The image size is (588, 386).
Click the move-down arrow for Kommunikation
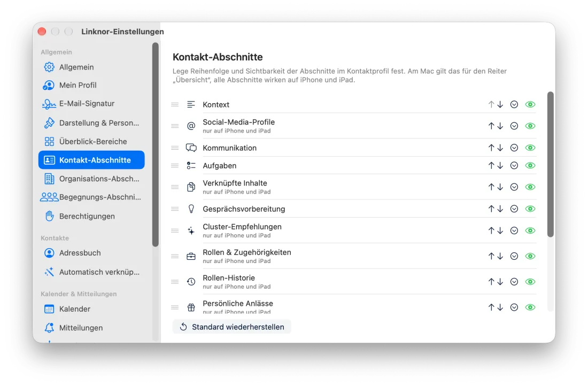[x=500, y=148]
